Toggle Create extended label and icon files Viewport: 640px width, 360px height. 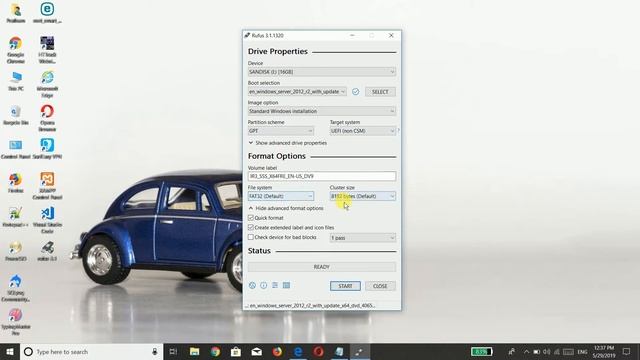coord(251,227)
